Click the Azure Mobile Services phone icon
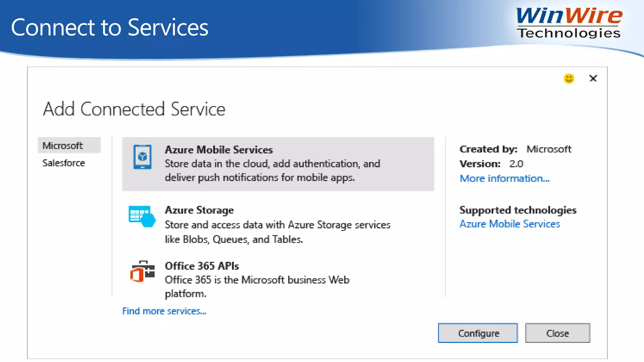 pyautogui.click(x=142, y=157)
